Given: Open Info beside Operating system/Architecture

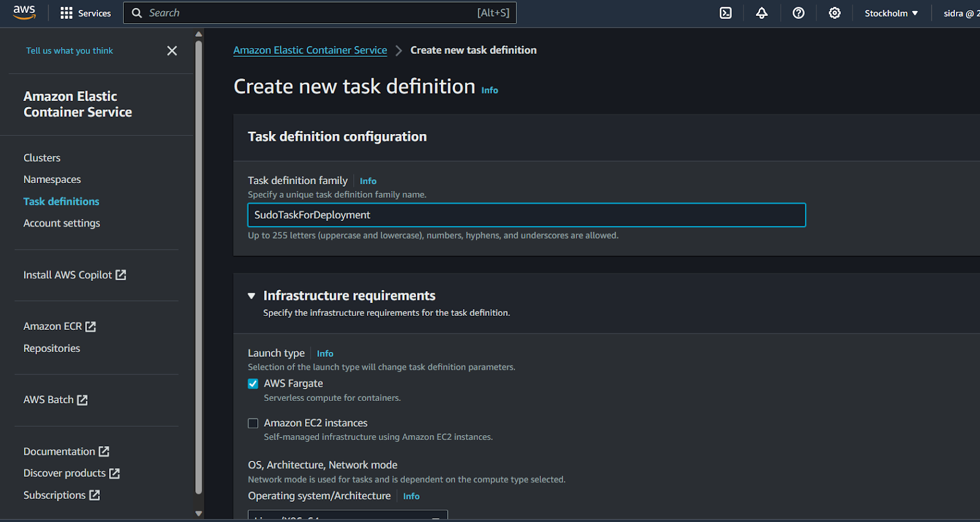Looking at the screenshot, I should point(411,496).
